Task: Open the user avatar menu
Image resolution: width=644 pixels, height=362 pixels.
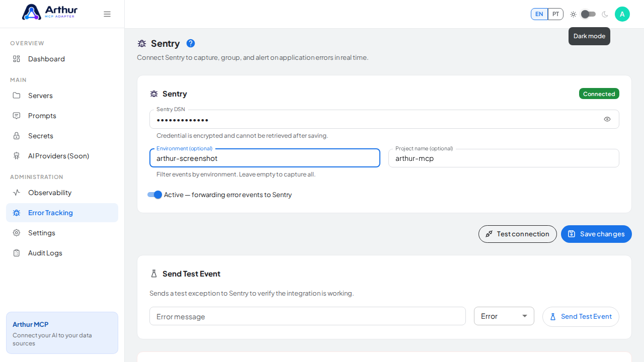Action: tap(622, 14)
